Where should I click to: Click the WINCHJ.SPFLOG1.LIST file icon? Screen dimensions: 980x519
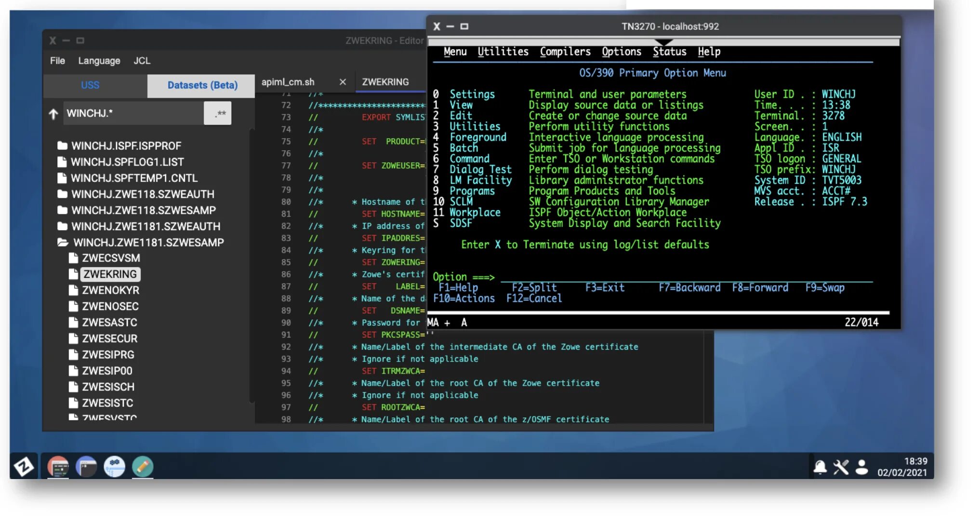[x=62, y=162]
